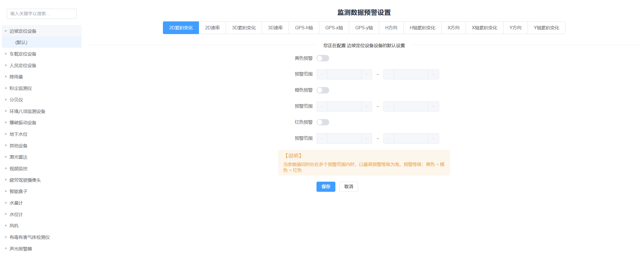Click minus stepper on red warning range start

click(x=322, y=138)
